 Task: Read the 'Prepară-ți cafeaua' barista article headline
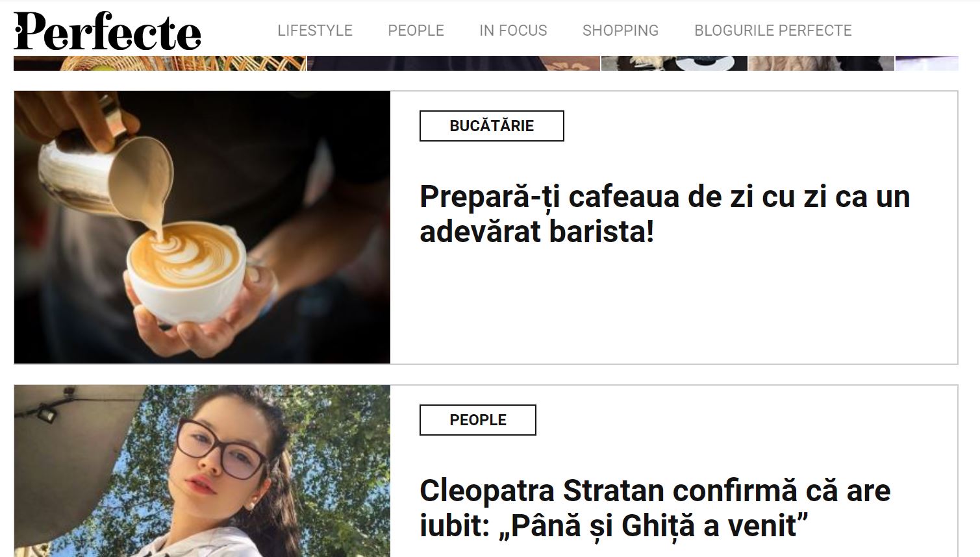[x=665, y=214]
